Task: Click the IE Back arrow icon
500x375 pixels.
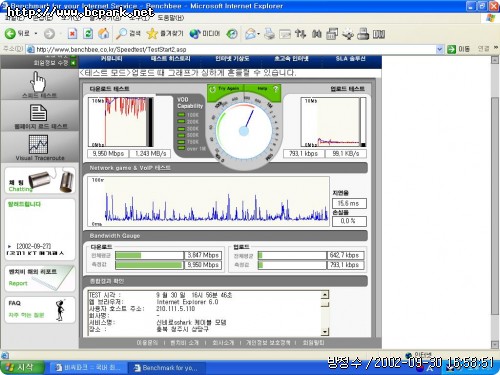Action: (10, 34)
